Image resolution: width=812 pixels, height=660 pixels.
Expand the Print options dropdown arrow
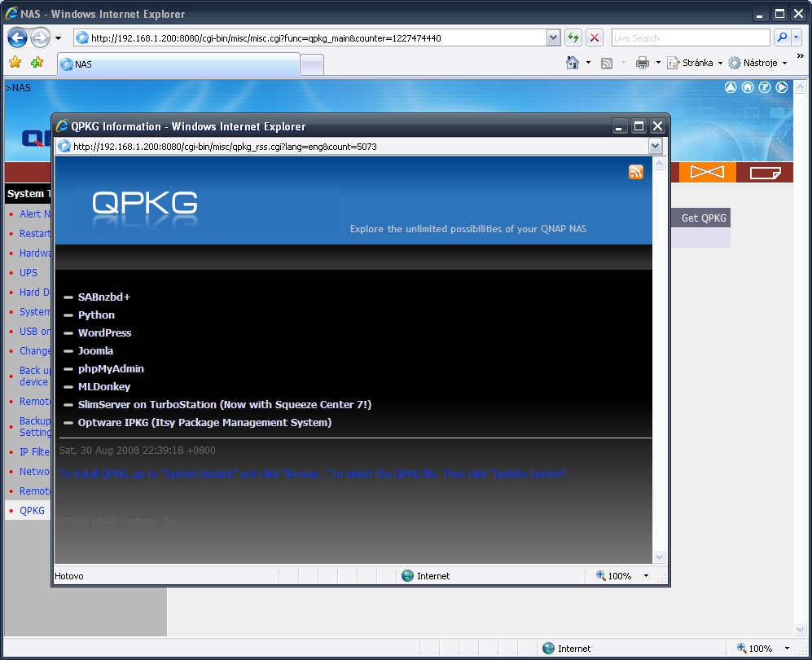coord(658,63)
